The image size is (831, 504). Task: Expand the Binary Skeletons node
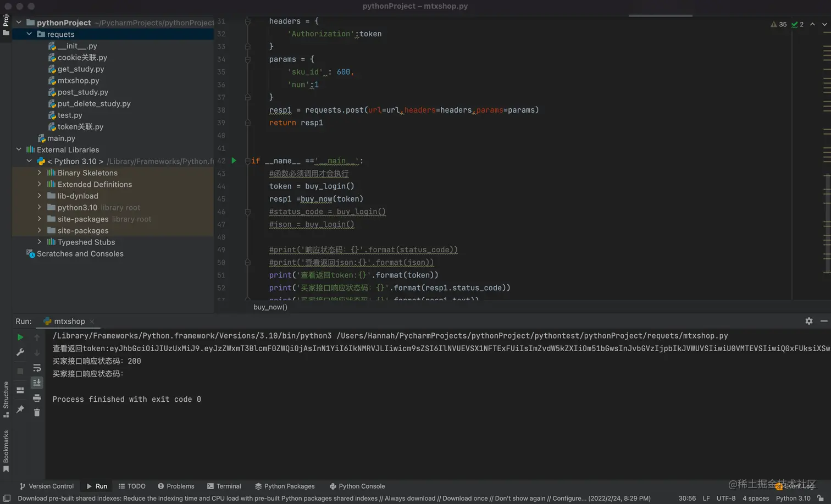tap(40, 173)
